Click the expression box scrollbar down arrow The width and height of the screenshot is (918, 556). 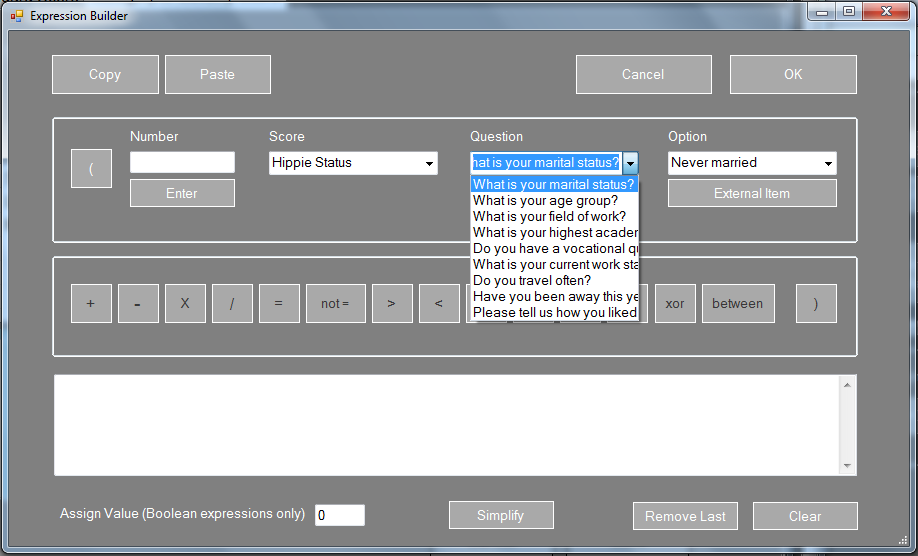click(849, 466)
